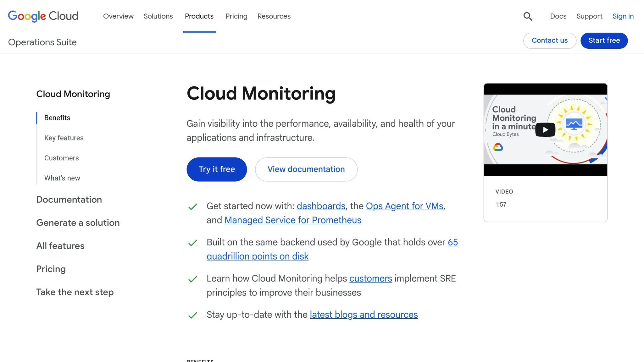This screenshot has height=362, width=644.
Task: Click the Try it free button
Action: [x=217, y=169]
